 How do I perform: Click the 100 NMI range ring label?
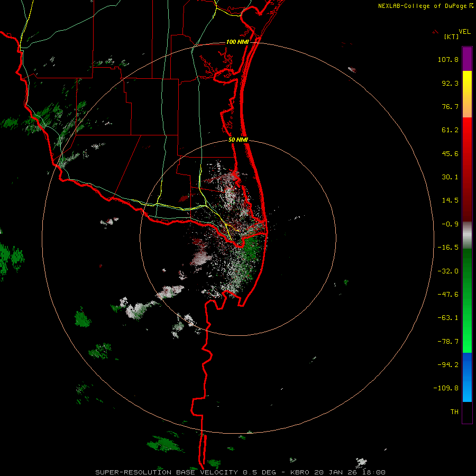click(237, 42)
